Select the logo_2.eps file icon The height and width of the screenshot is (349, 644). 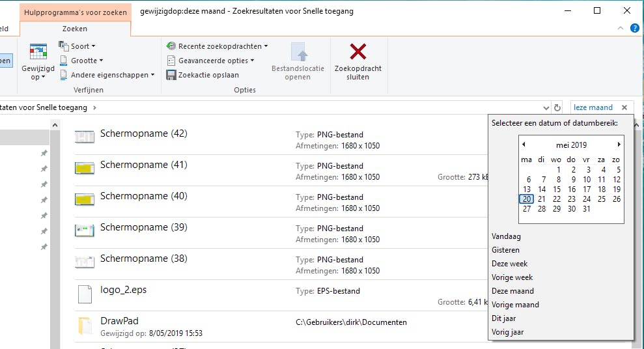[85, 294]
